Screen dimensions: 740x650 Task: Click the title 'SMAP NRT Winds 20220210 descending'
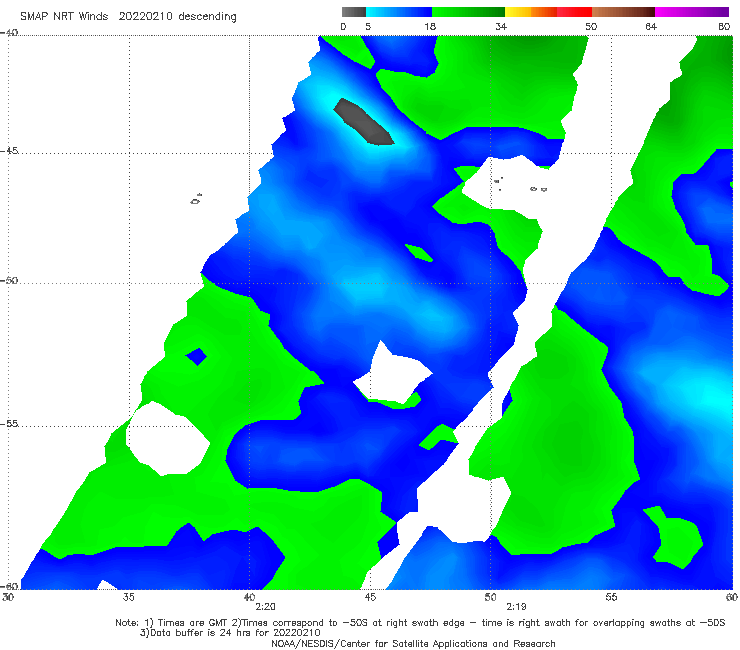[x=128, y=16]
